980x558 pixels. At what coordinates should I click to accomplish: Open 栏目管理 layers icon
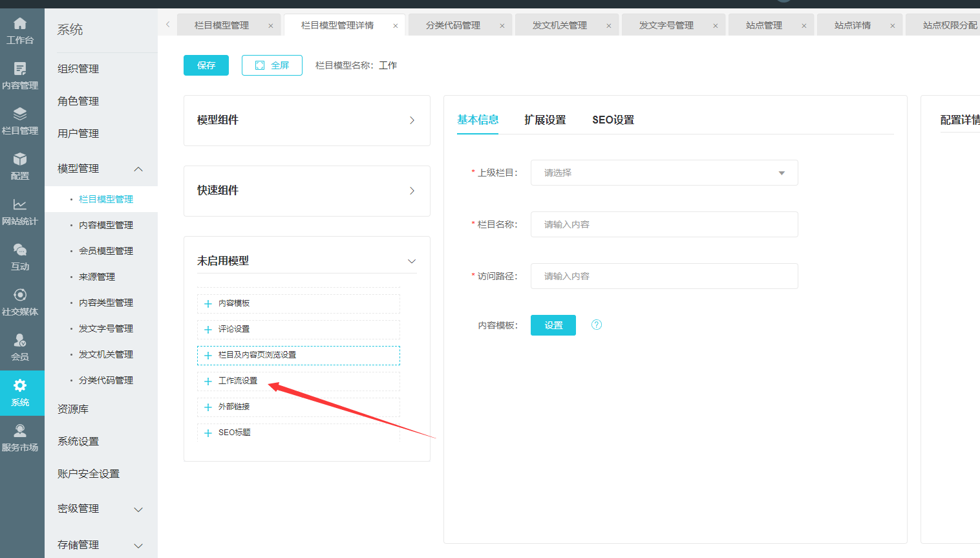[x=20, y=114]
